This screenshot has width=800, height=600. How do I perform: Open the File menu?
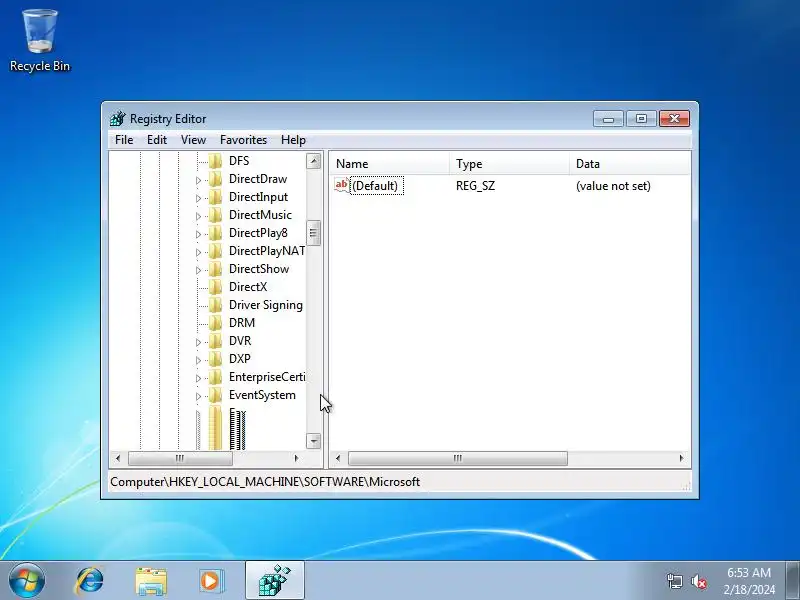click(124, 140)
